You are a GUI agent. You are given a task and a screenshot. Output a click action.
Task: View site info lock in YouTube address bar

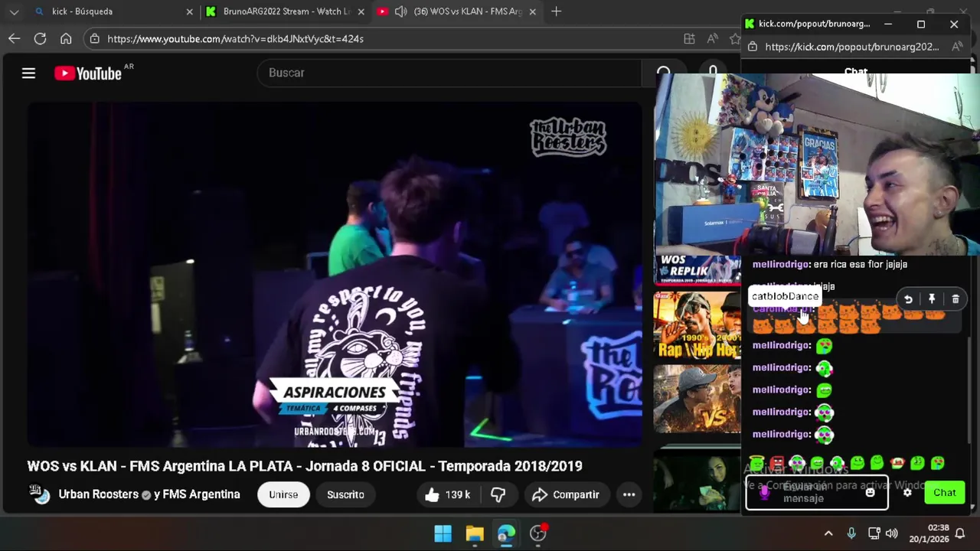click(x=93, y=38)
